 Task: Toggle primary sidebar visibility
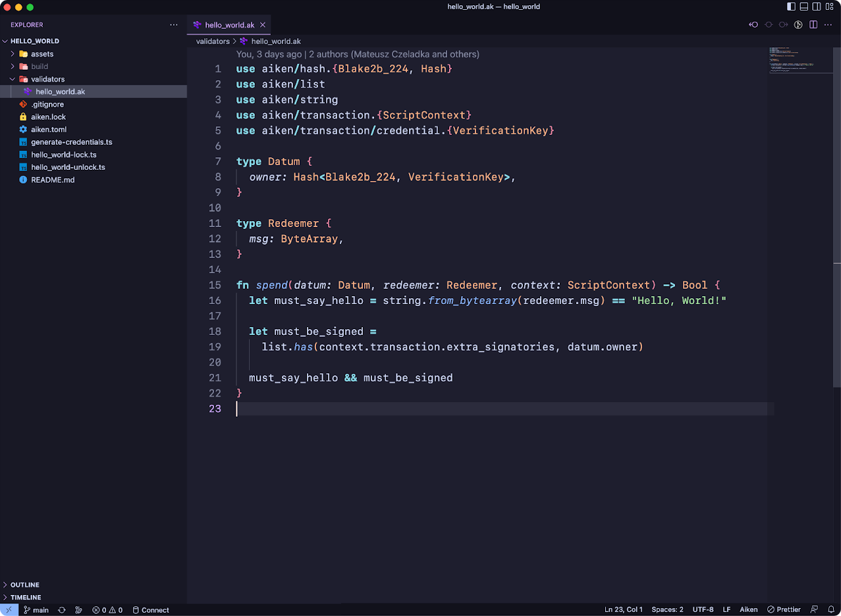[x=791, y=7]
